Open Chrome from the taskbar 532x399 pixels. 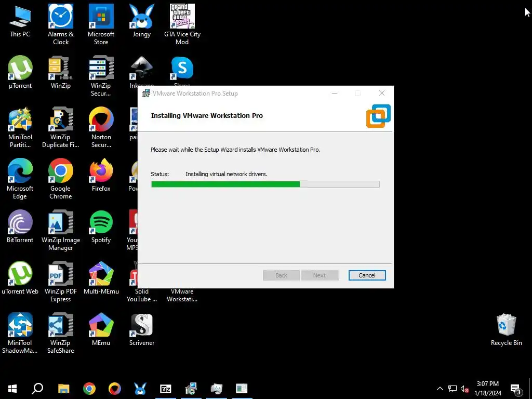coord(89,389)
